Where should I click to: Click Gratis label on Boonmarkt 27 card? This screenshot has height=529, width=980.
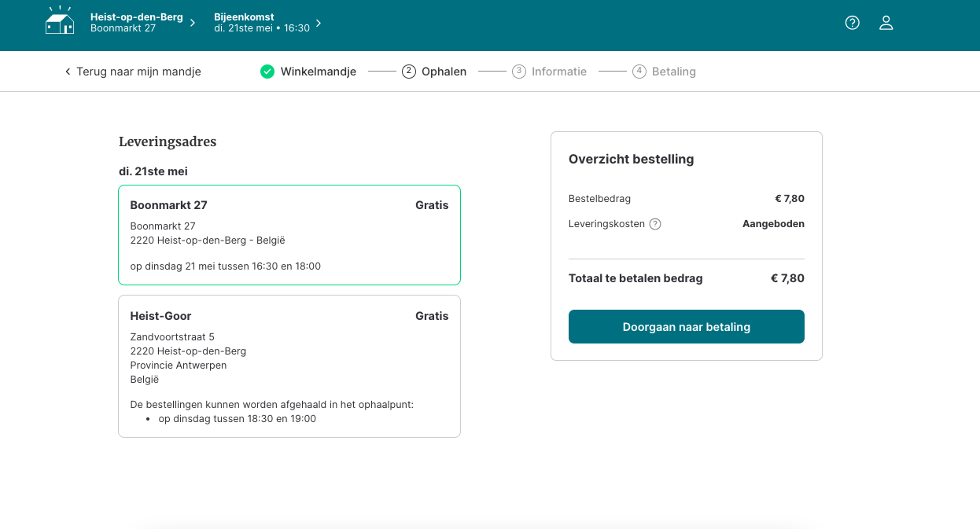(x=432, y=205)
